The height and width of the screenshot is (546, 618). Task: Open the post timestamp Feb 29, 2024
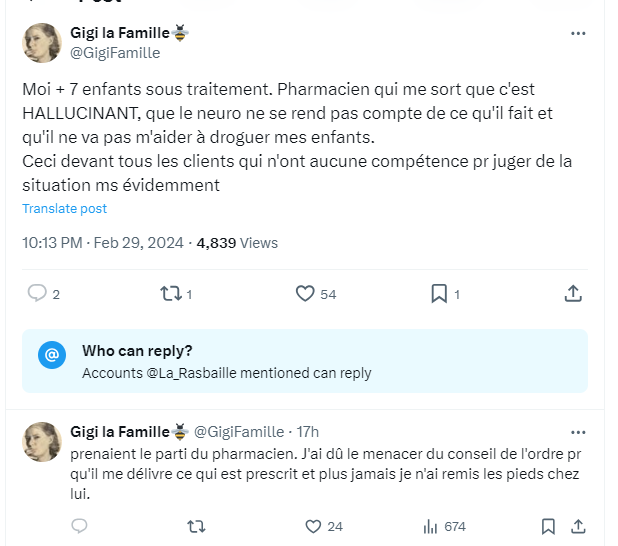103,243
